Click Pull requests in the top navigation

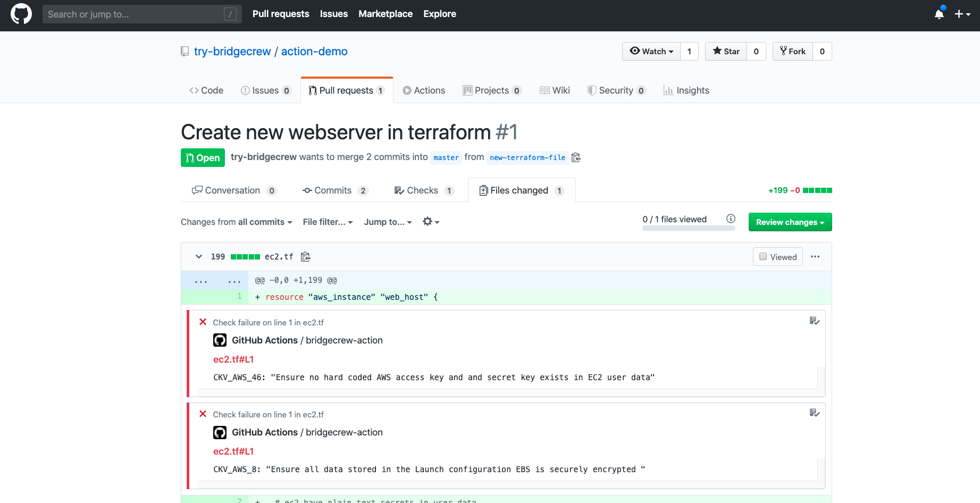281,14
